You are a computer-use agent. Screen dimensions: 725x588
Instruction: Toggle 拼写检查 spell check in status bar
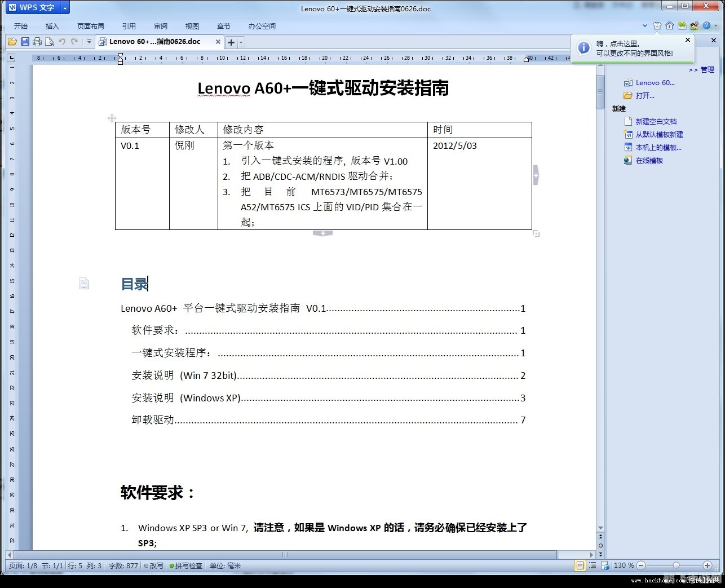pyautogui.click(x=186, y=565)
